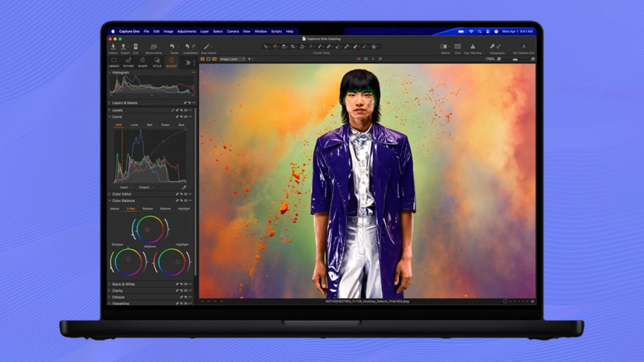Viewport: 644px width, 362px height.
Task: Expand the Levels panel
Action: click(x=118, y=110)
